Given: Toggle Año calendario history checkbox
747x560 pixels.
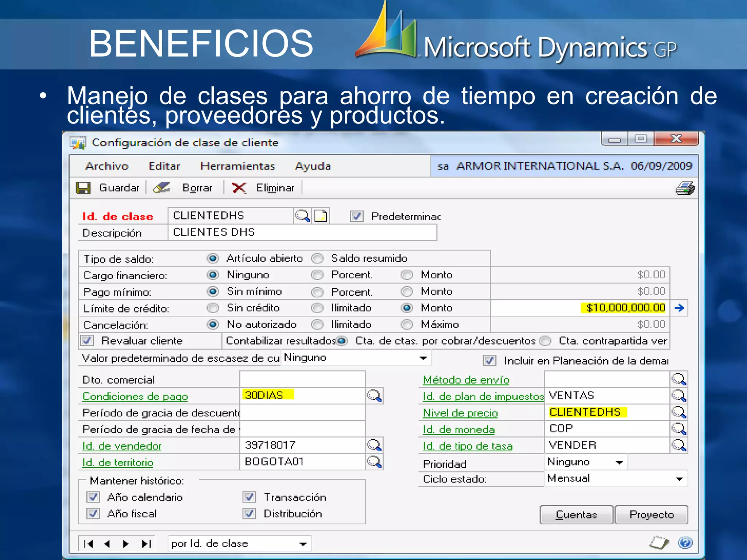Looking at the screenshot, I should 93,497.
